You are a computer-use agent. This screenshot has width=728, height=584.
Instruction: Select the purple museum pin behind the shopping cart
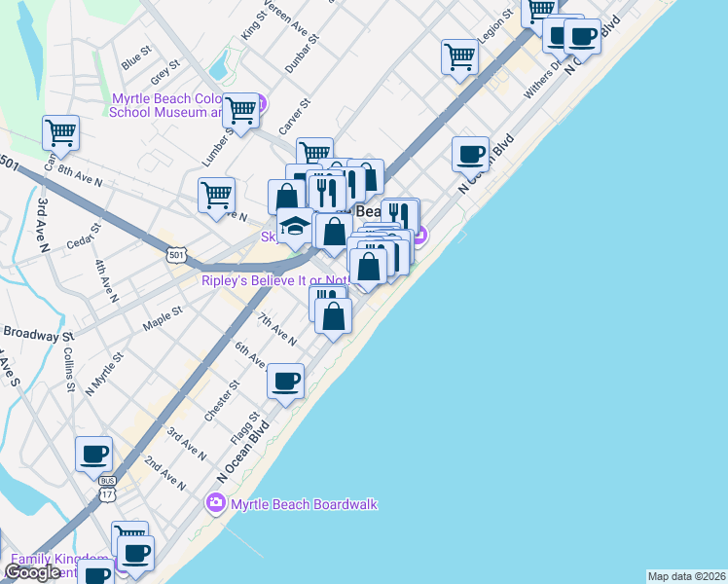(x=263, y=104)
